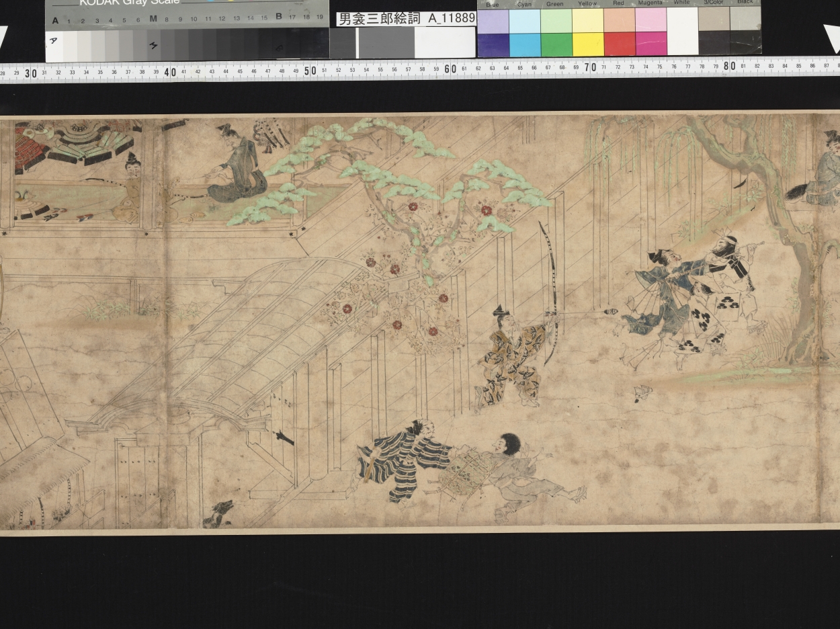Click the light gray-brown patch under 3/Color
This screenshot has width=840, height=629.
click(714, 19)
